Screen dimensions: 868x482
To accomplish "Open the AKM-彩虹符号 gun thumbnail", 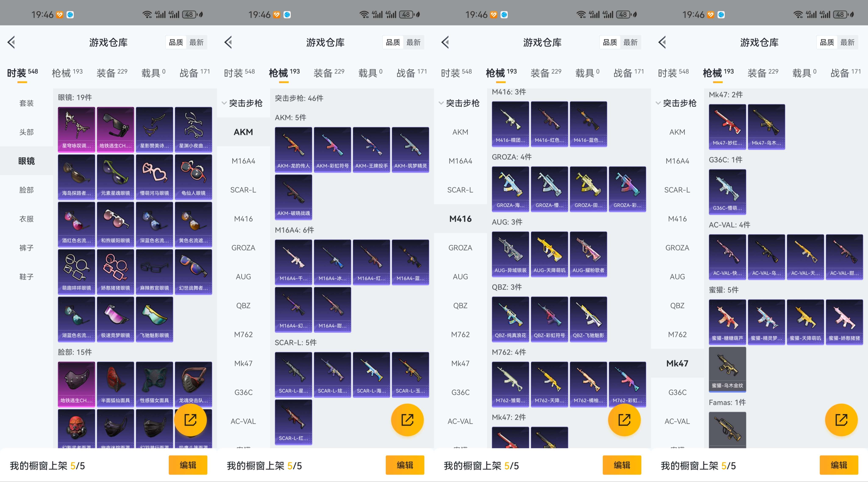I will pyautogui.click(x=332, y=150).
